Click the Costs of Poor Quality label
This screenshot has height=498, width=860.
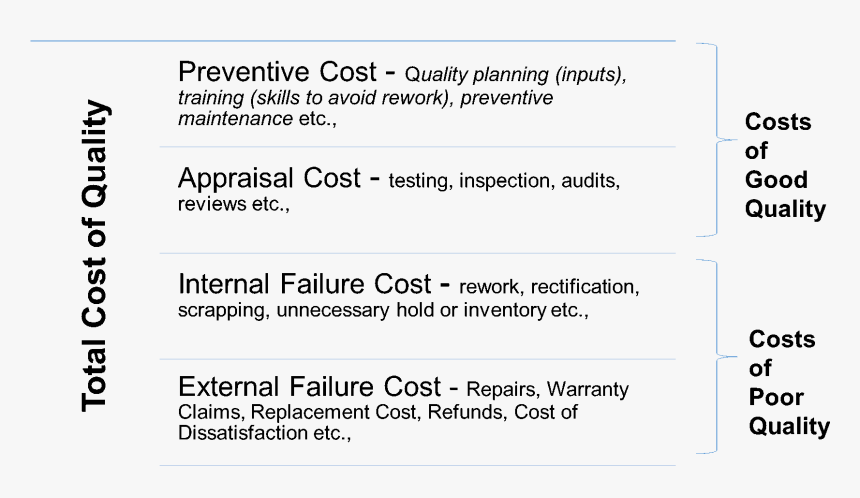[x=789, y=383]
